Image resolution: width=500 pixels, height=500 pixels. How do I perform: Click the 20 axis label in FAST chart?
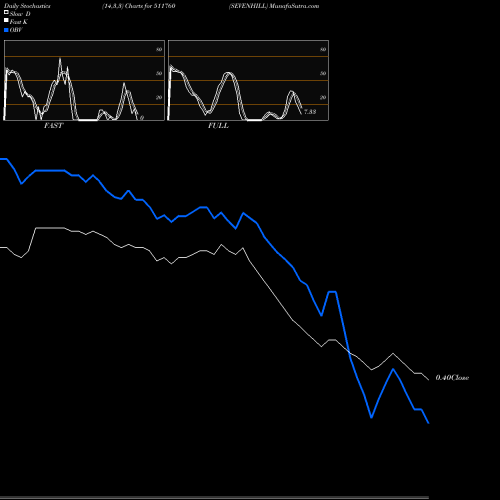pos(159,97)
